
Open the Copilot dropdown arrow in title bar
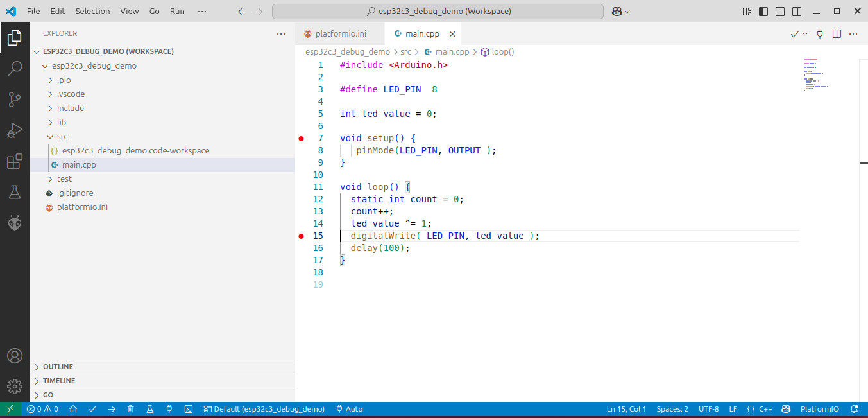pyautogui.click(x=627, y=12)
